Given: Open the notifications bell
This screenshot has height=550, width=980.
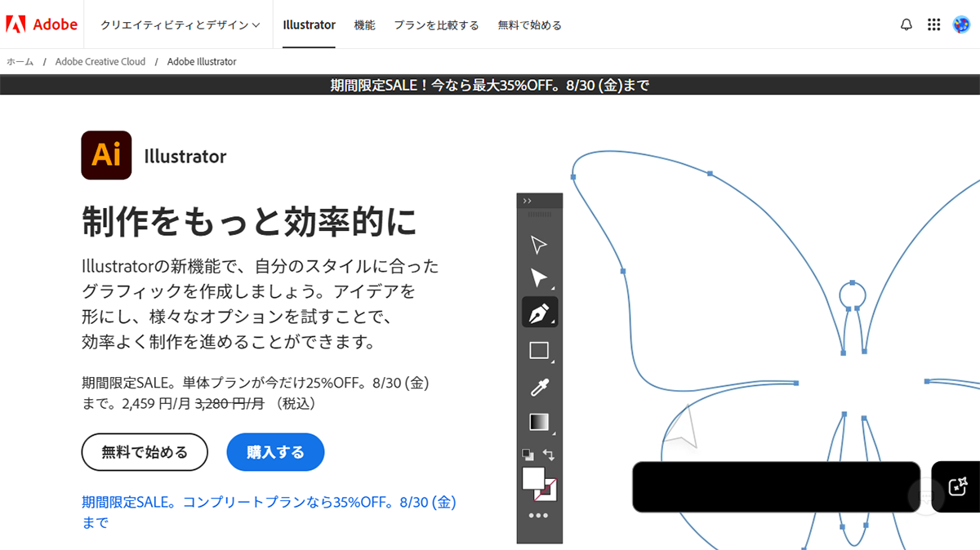Looking at the screenshot, I should coord(906,24).
